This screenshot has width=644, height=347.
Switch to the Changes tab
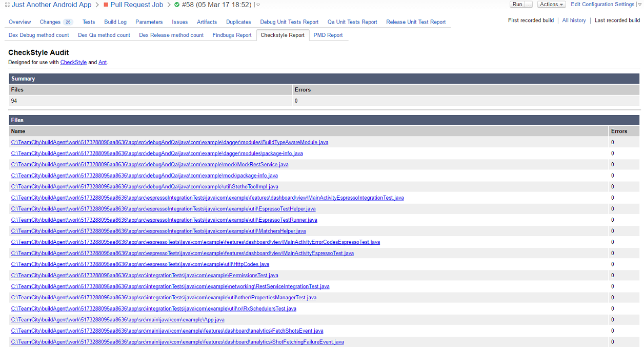50,22
